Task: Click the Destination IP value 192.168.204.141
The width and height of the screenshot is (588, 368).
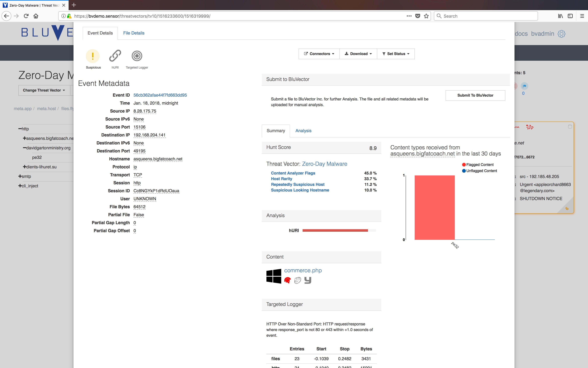Action: coord(149,135)
